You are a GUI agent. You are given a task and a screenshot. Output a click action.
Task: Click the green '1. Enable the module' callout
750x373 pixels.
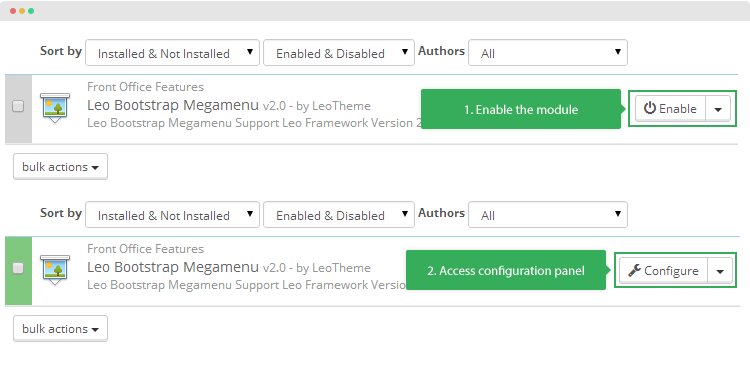521,109
